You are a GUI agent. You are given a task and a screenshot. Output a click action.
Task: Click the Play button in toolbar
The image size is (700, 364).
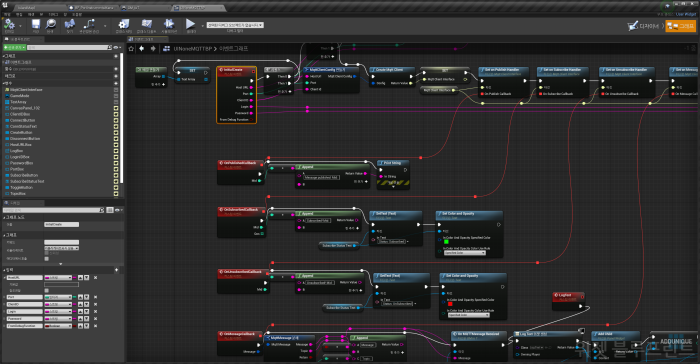pos(191,25)
